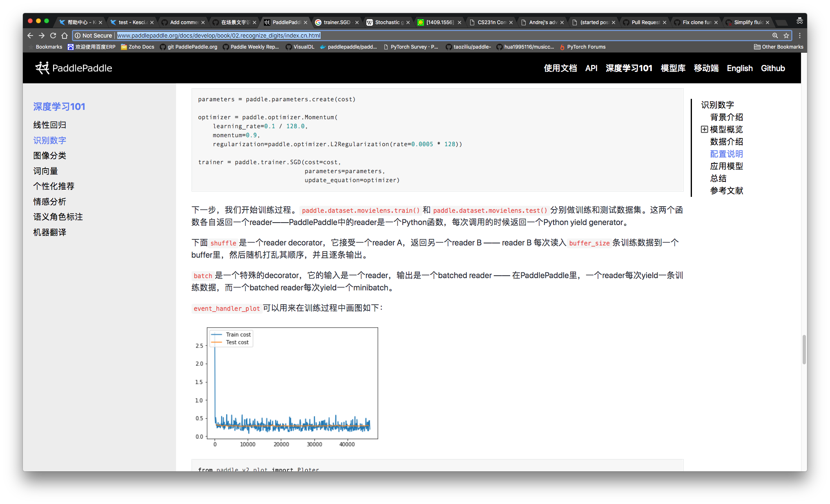The width and height of the screenshot is (830, 504).
Task: Open the Zoho Docs bookmark folder
Action: coord(137,47)
